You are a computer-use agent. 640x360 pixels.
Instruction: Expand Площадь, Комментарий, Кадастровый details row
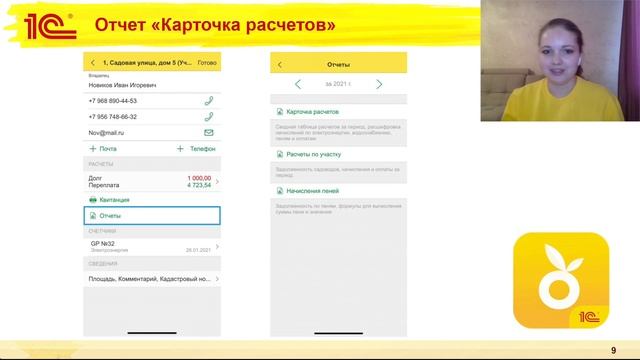pyautogui.click(x=152, y=279)
